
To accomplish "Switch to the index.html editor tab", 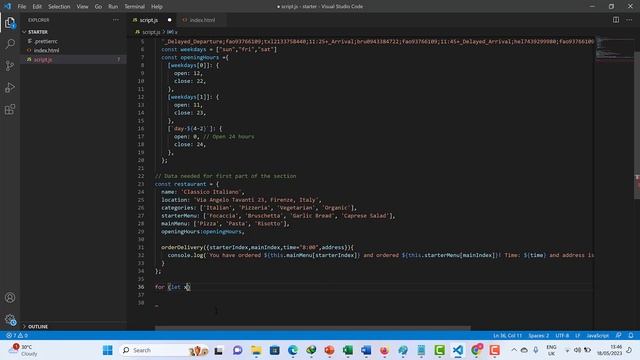I will pyautogui.click(x=202, y=20).
